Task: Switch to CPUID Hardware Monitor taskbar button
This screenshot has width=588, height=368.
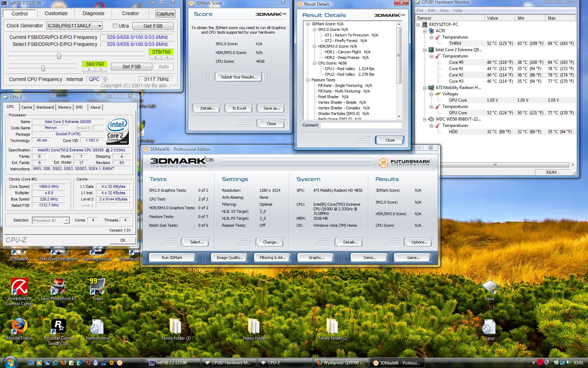Action: (229, 363)
